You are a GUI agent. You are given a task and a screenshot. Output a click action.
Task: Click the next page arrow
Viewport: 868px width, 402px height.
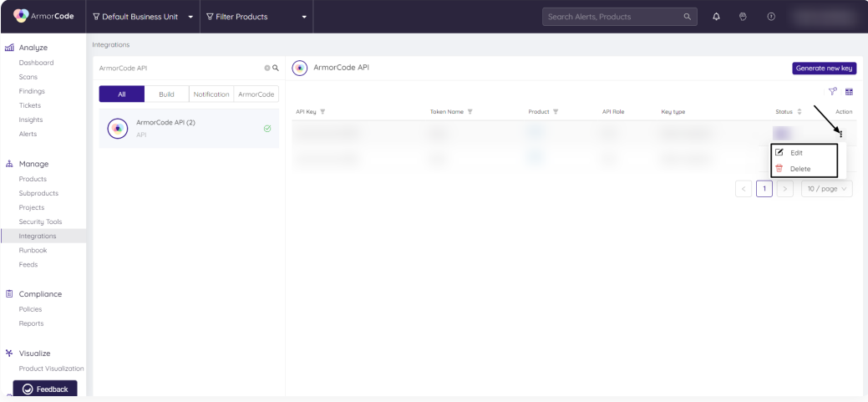[x=785, y=189]
